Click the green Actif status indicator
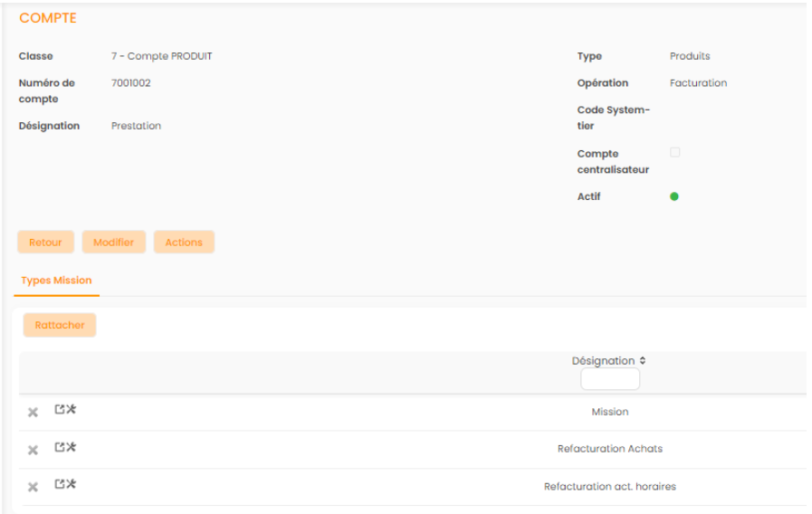The width and height of the screenshot is (812, 514). coord(674,196)
